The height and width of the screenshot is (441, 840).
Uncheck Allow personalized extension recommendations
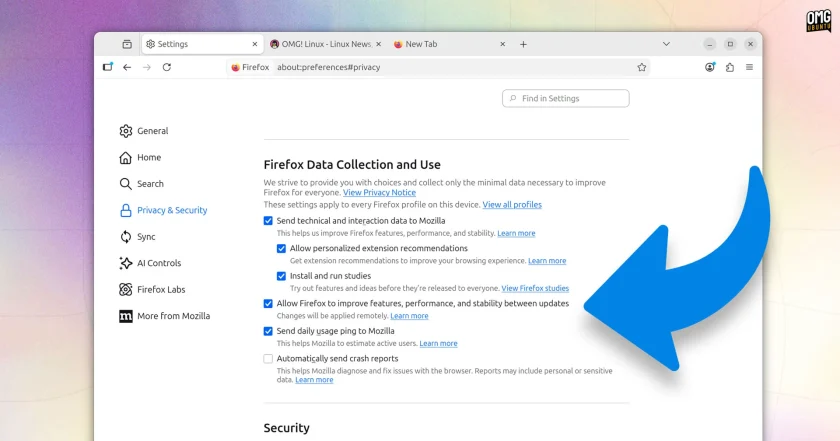pos(281,249)
